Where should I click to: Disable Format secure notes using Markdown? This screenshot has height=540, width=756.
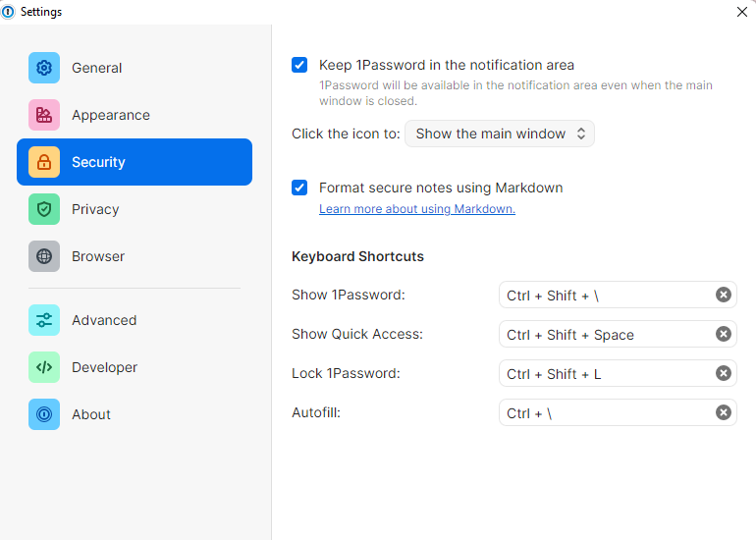[x=299, y=188]
